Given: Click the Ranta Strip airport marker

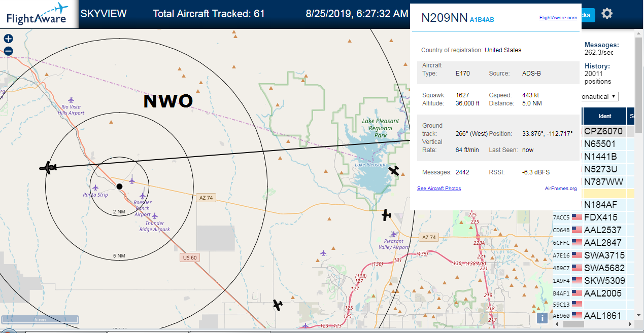Looking at the screenshot, I should [95, 188].
